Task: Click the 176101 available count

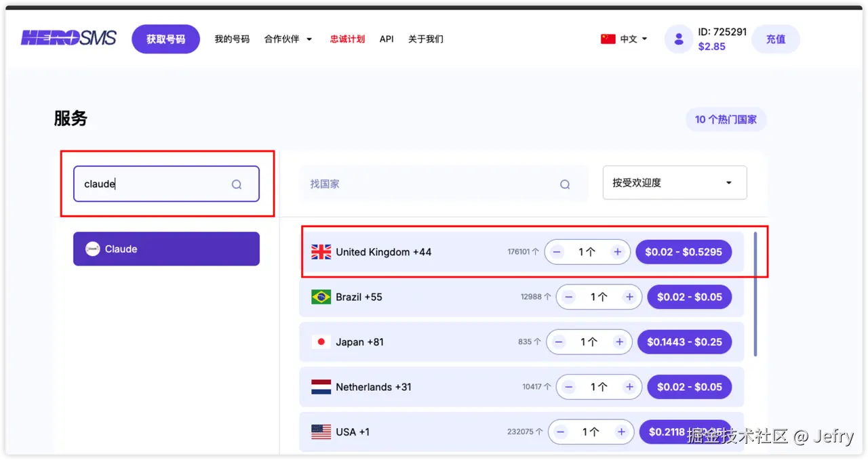Action: (x=524, y=252)
